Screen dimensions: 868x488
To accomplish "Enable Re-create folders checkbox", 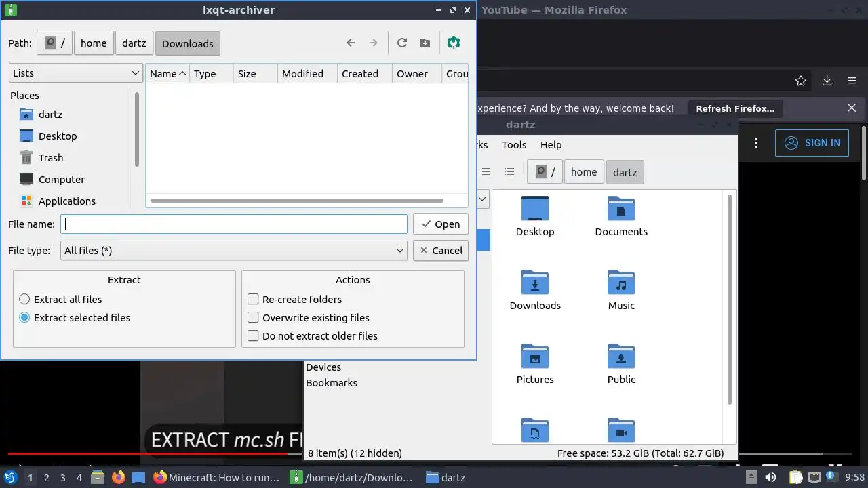I will 295,299.
